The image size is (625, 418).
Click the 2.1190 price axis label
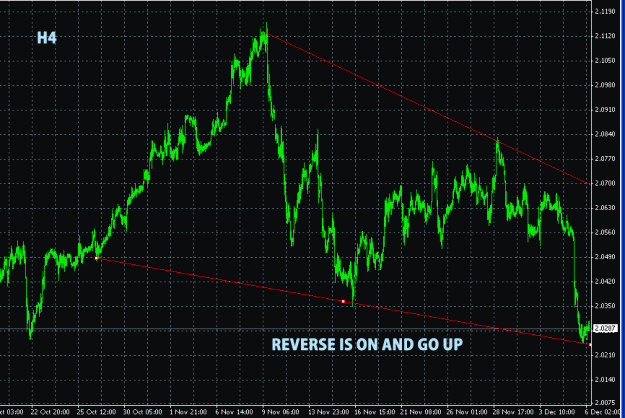[605, 12]
